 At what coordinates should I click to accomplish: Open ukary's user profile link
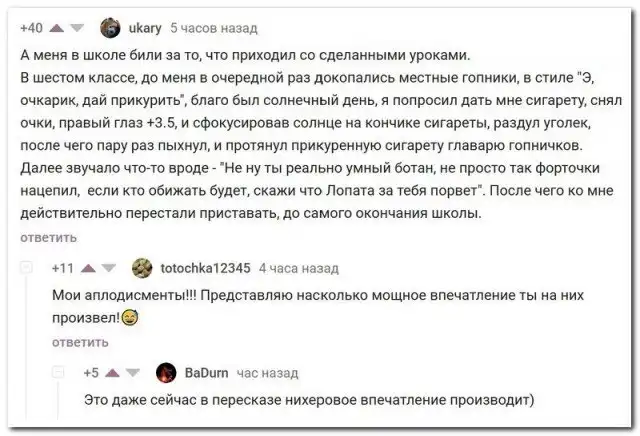pos(144,28)
